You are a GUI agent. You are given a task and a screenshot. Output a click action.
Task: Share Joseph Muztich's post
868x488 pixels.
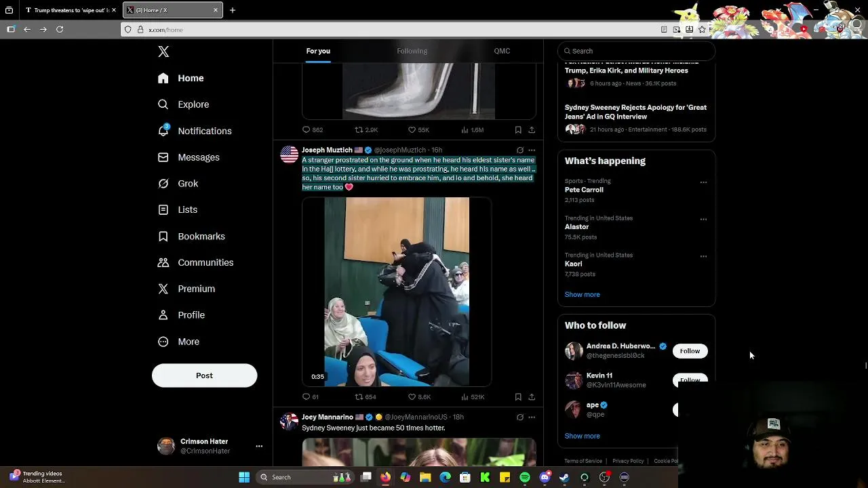pos(532,396)
